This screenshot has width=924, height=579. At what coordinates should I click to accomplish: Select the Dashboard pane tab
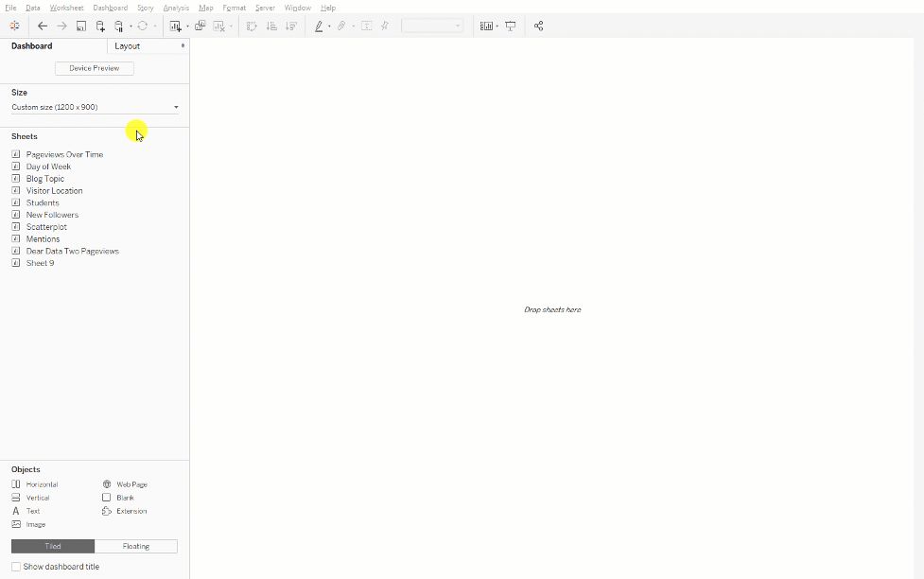coord(32,46)
